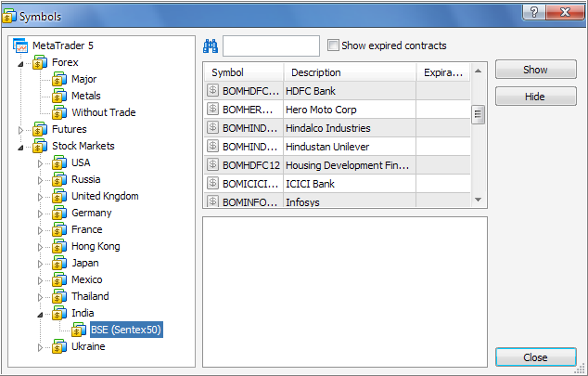Select the Without Trade tree item

104,112
